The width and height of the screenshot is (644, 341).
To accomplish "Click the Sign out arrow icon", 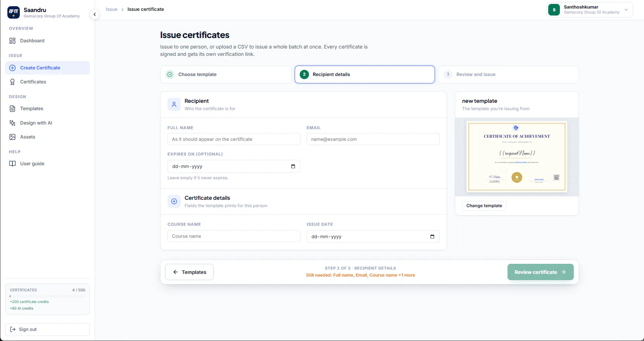I will point(13,329).
